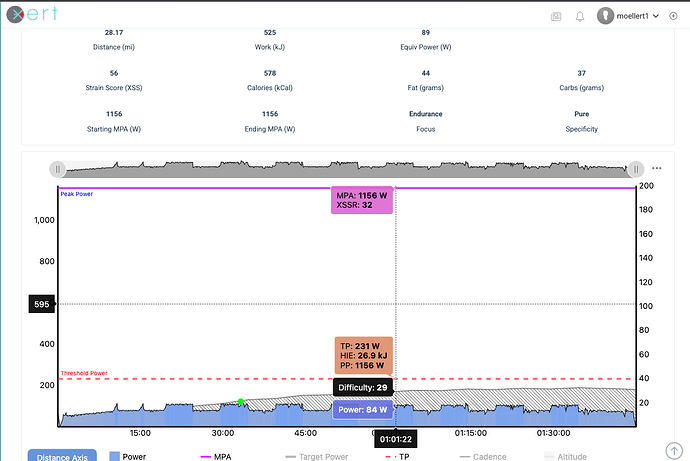This screenshot has width=690, height=461.
Task: Toggle the Altitude legend entry
Action: 565,457
